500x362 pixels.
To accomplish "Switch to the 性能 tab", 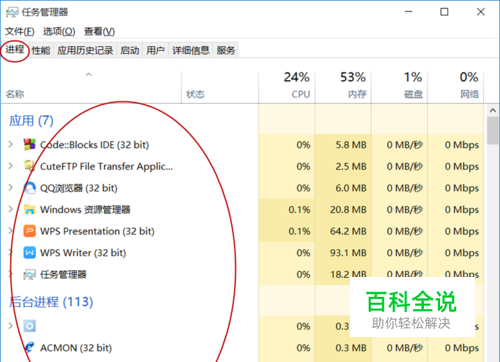I will [x=41, y=50].
